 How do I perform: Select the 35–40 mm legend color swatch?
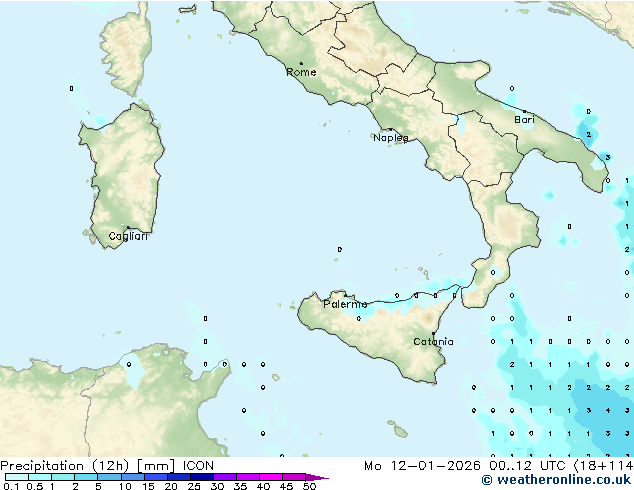click(x=247, y=477)
